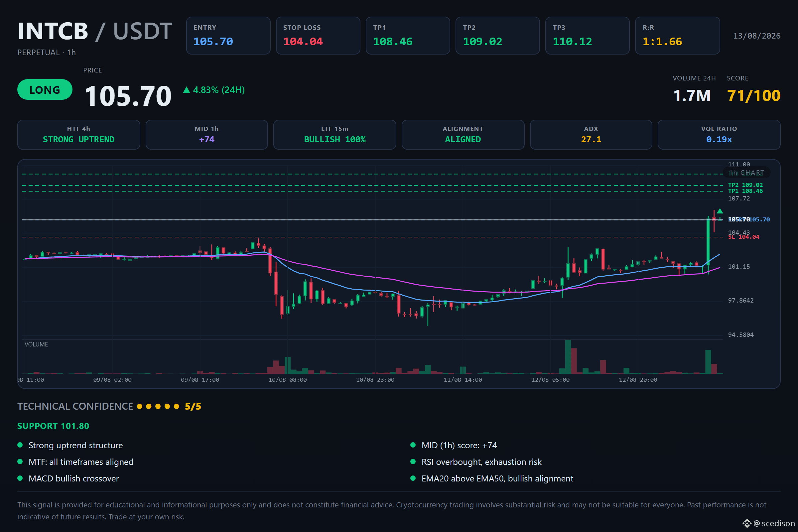This screenshot has height=532, width=798.
Task: Click the '1h CHART' badge on the chart
Action: click(746, 173)
